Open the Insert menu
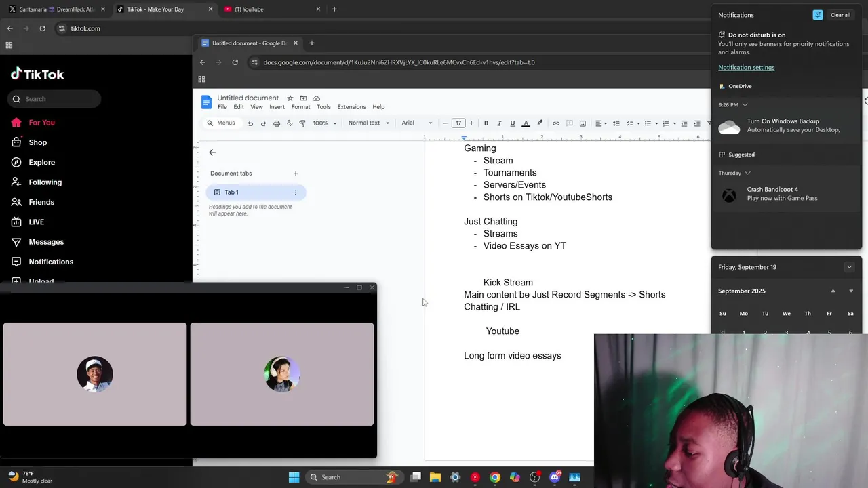 coord(277,107)
